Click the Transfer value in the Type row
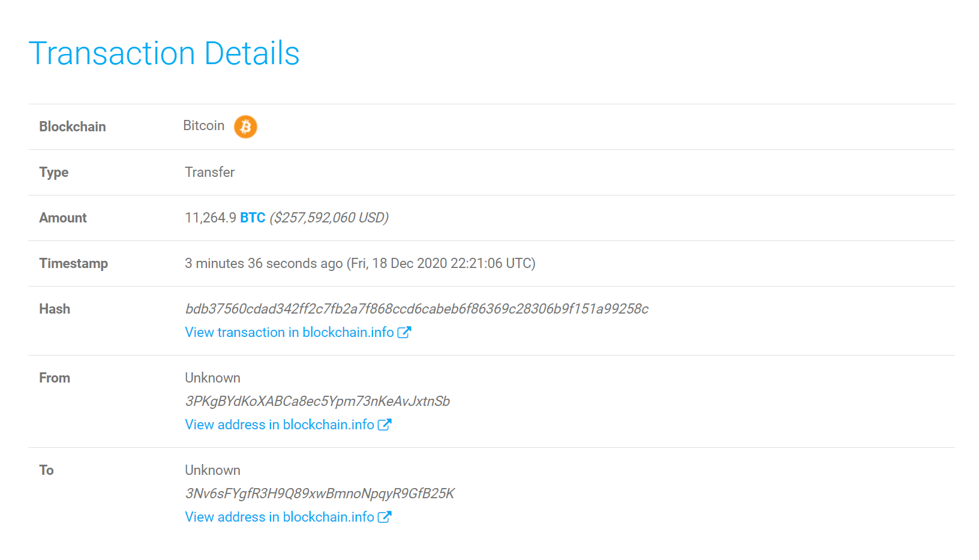 [x=209, y=172]
